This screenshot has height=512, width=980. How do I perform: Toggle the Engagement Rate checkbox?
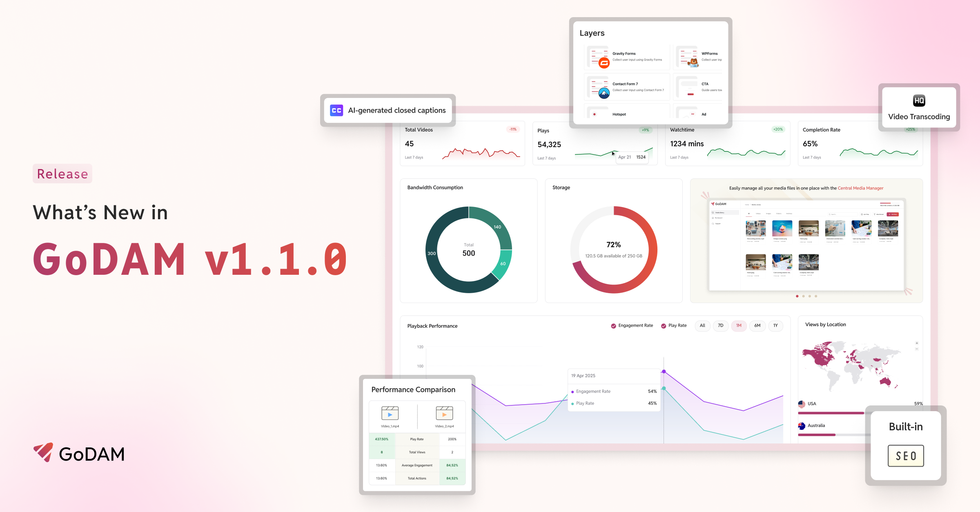tap(613, 326)
